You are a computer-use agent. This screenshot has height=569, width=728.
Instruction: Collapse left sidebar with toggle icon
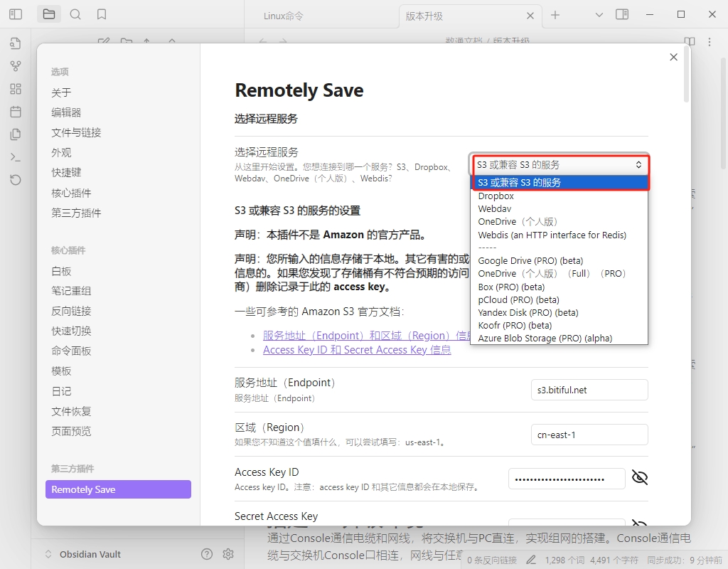(x=16, y=14)
